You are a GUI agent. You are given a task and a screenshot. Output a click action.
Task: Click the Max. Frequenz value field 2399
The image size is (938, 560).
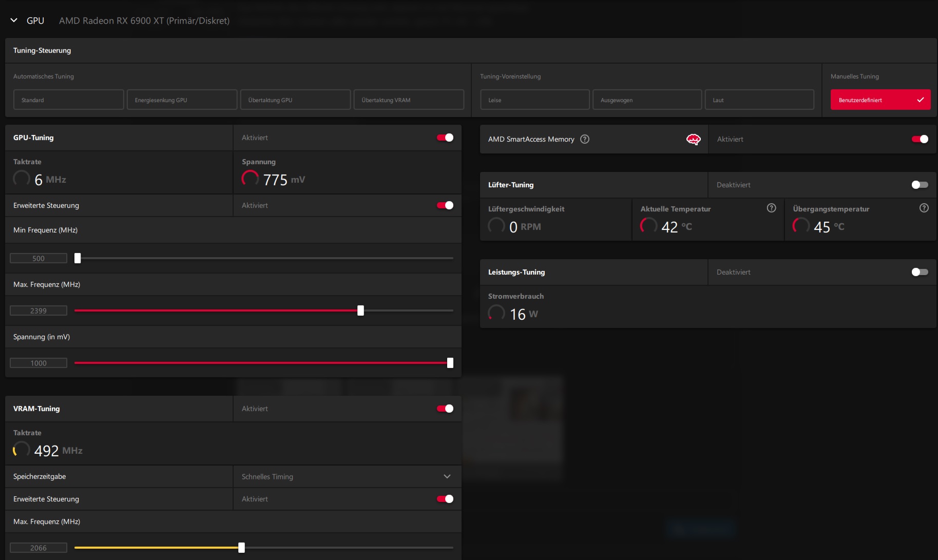[39, 311]
